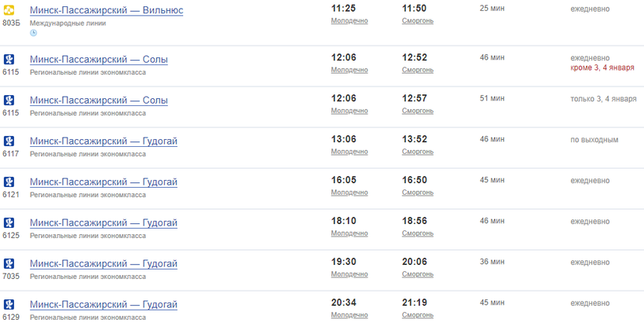Click the blue train icon for train 6117
Screen dimensions: 644x330
(9, 141)
